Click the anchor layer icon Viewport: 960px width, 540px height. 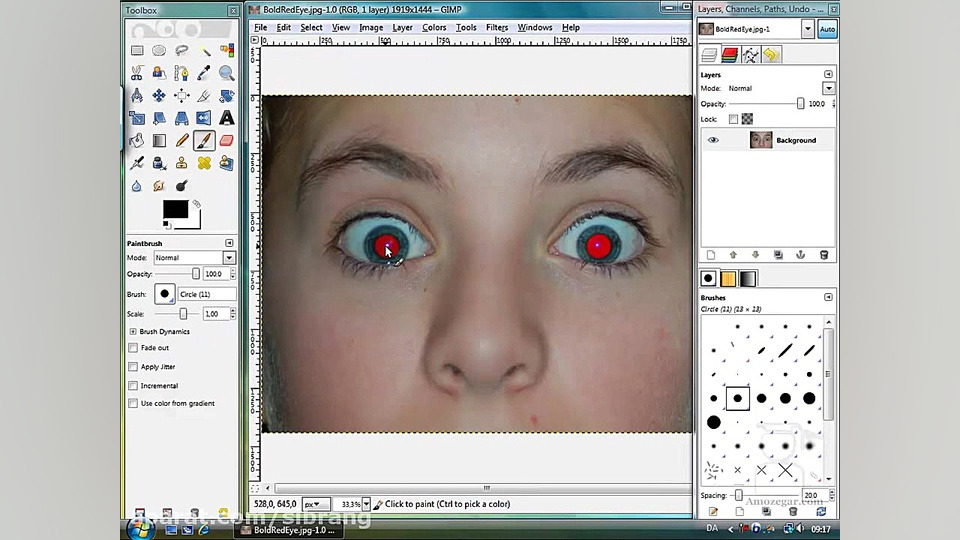coord(801,255)
